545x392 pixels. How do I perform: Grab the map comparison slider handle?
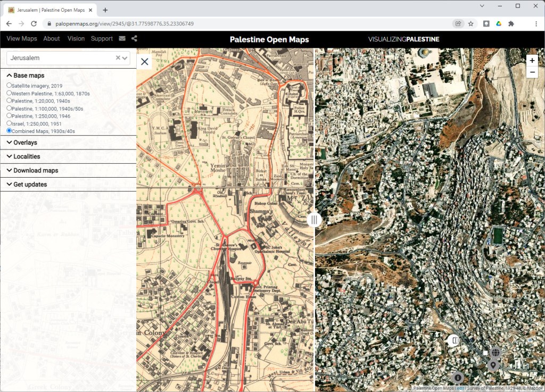(315, 220)
